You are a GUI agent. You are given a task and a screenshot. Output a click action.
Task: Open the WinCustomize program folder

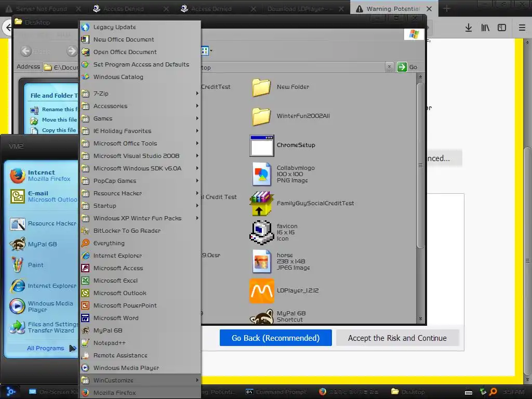click(x=140, y=380)
